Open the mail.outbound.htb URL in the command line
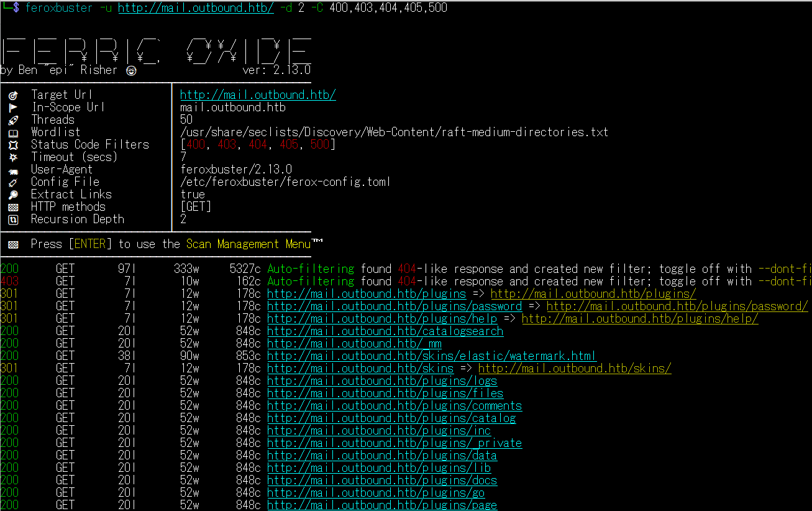This screenshot has width=812, height=511. (x=196, y=8)
